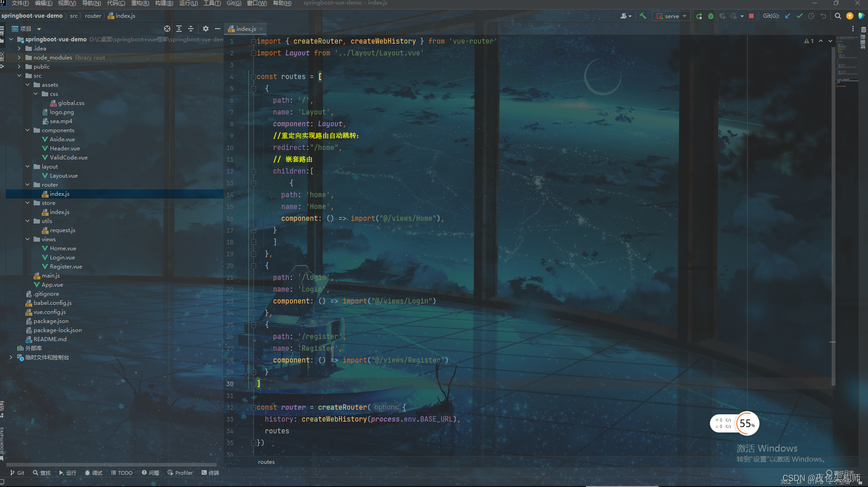Close the index.js editor tab

[261, 29]
